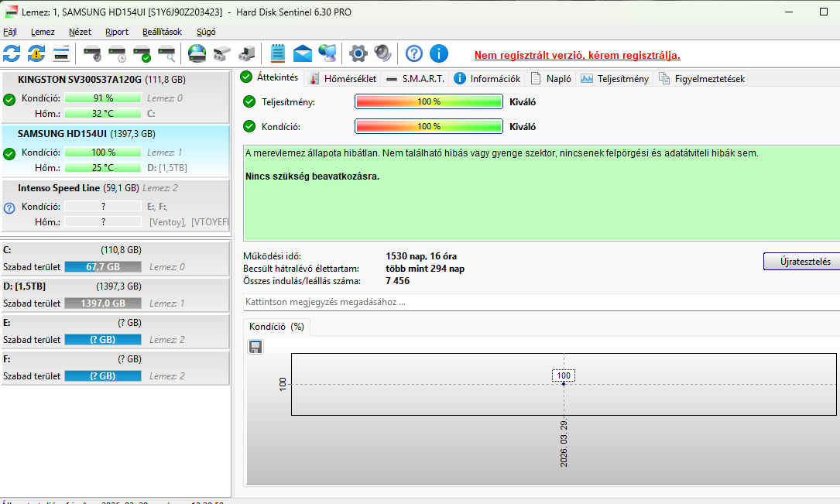
Task: Click KINGSTON 32 °C temperature bar
Action: [x=103, y=114]
